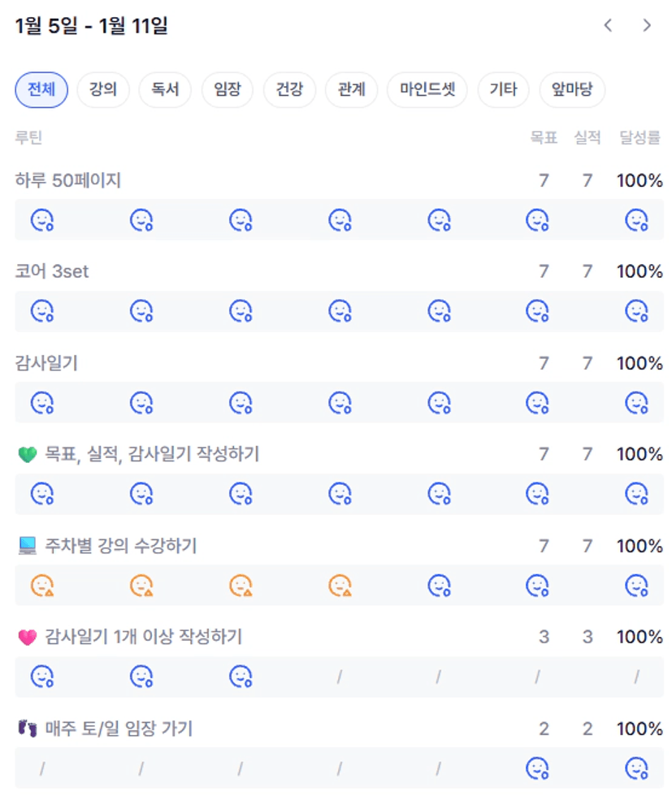This screenshot has width=672, height=796.
Task: Click the 달성률 column header
Action: click(640, 138)
